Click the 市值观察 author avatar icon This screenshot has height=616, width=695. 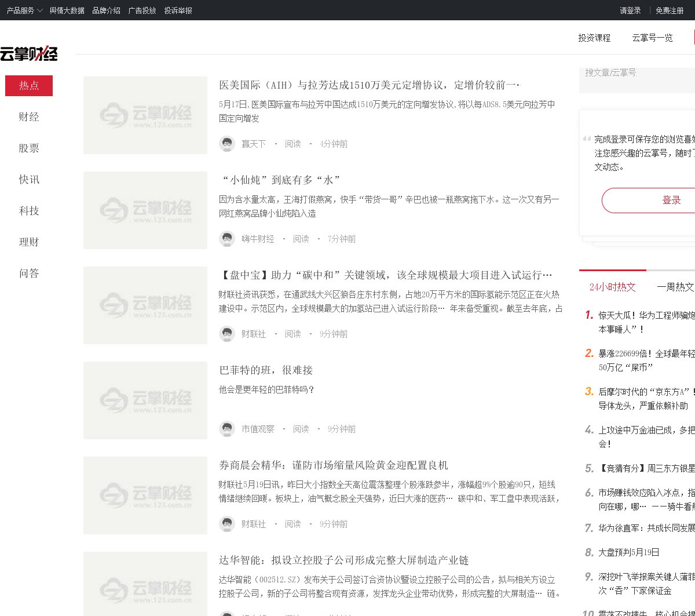tap(226, 429)
